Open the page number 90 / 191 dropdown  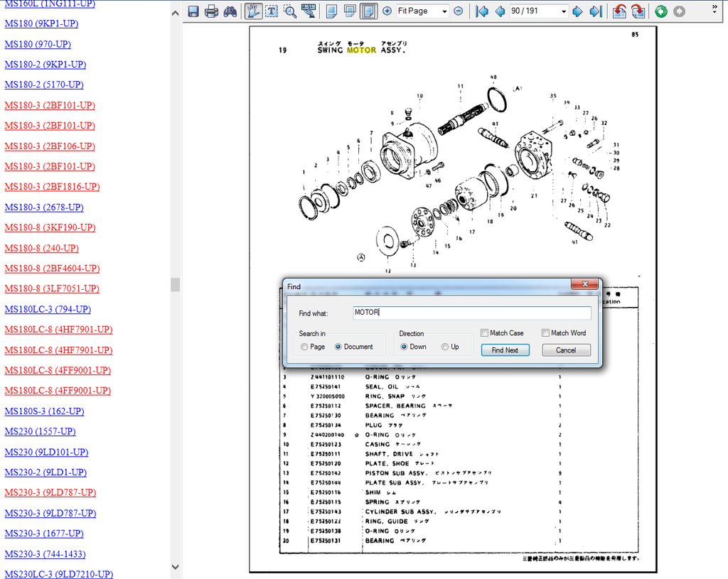click(x=564, y=11)
